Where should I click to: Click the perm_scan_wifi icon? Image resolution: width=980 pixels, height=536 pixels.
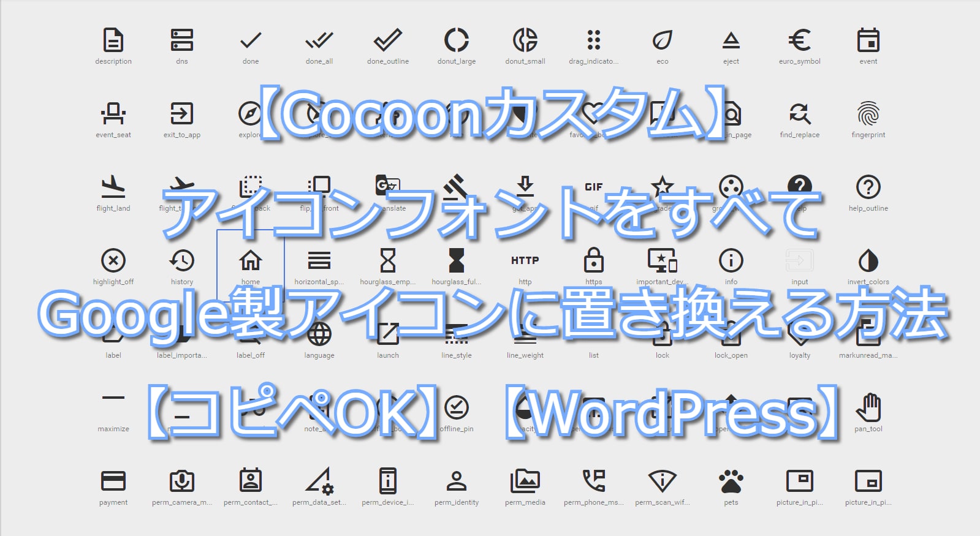click(x=663, y=481)
